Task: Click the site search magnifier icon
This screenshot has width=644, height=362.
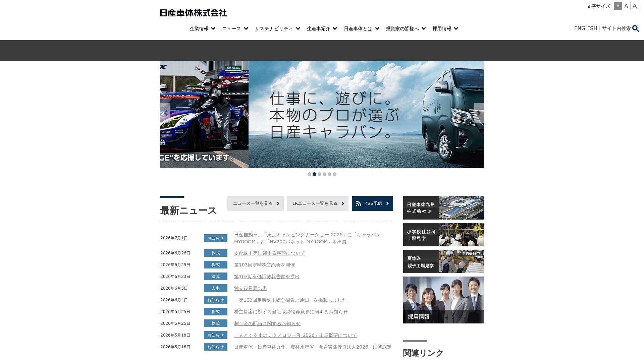Action: 636,28
